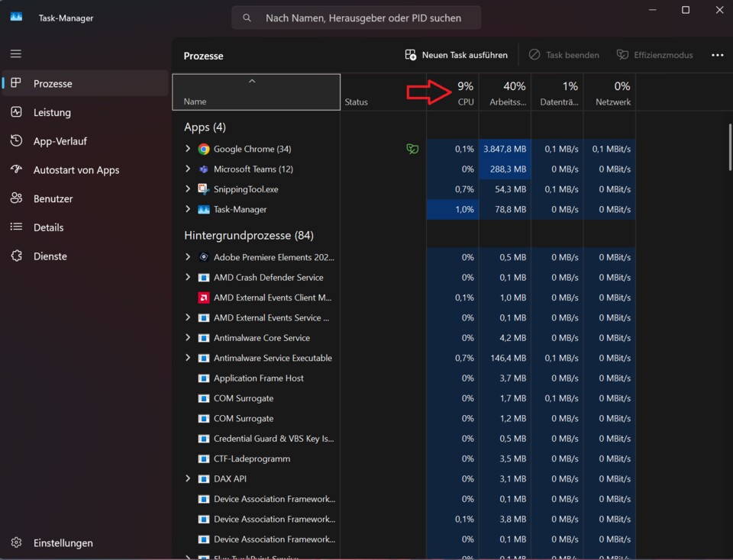Click the Neuen Task ausführen button

coord(457,54)
